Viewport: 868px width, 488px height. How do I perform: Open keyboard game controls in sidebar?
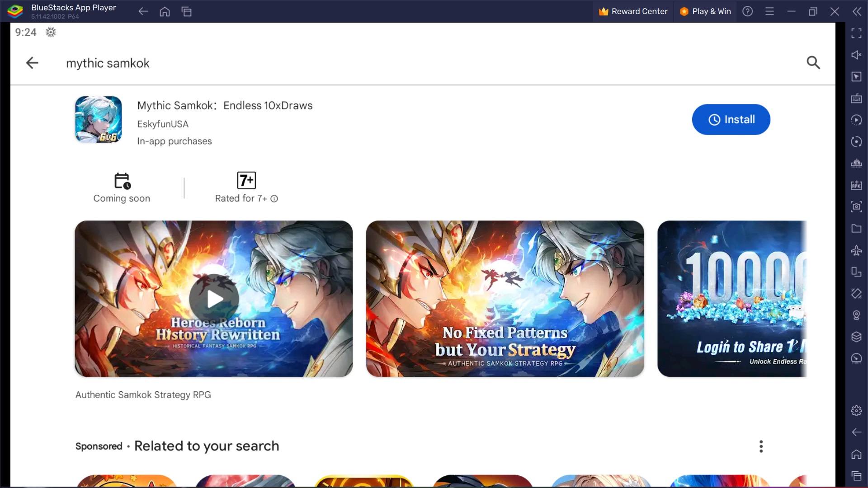856,98
